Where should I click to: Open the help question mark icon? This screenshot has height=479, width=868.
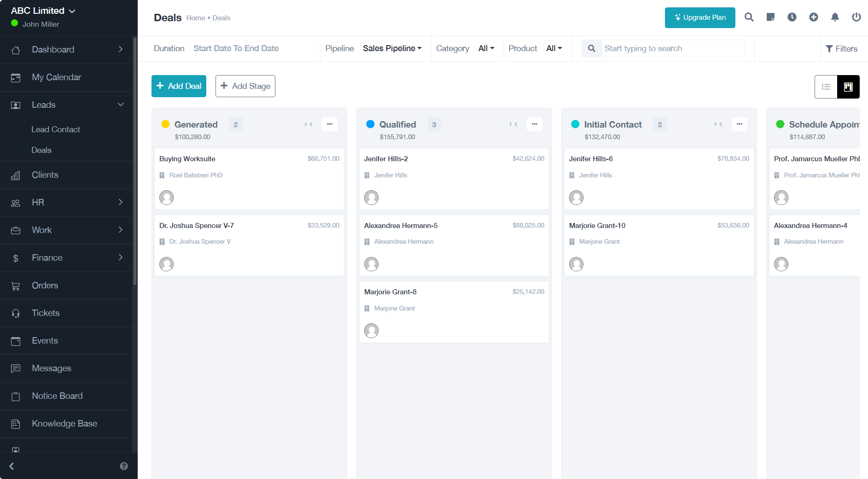pos(124,466)
